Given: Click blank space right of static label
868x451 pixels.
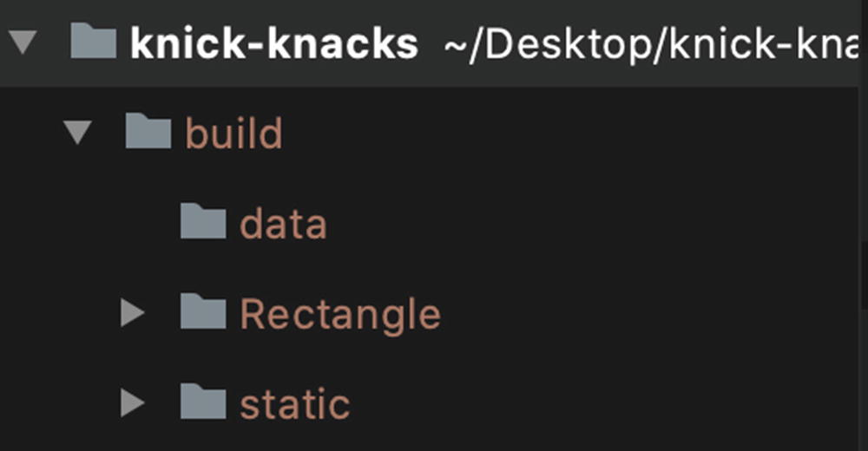Looking at the screenshot, I should pyautogui.click(x=608, y=404).
